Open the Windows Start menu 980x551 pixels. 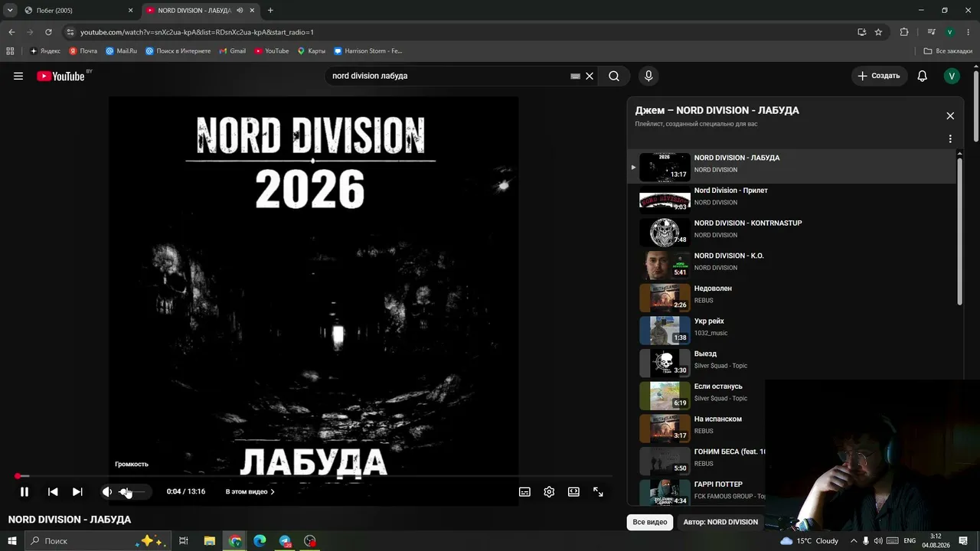12,541
